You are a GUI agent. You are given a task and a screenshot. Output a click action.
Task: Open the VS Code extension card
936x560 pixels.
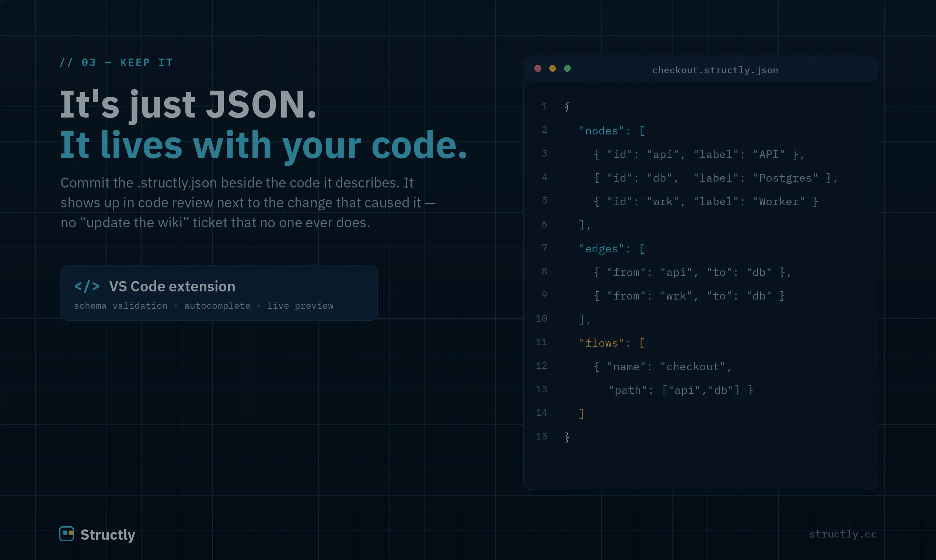(219, 293)
